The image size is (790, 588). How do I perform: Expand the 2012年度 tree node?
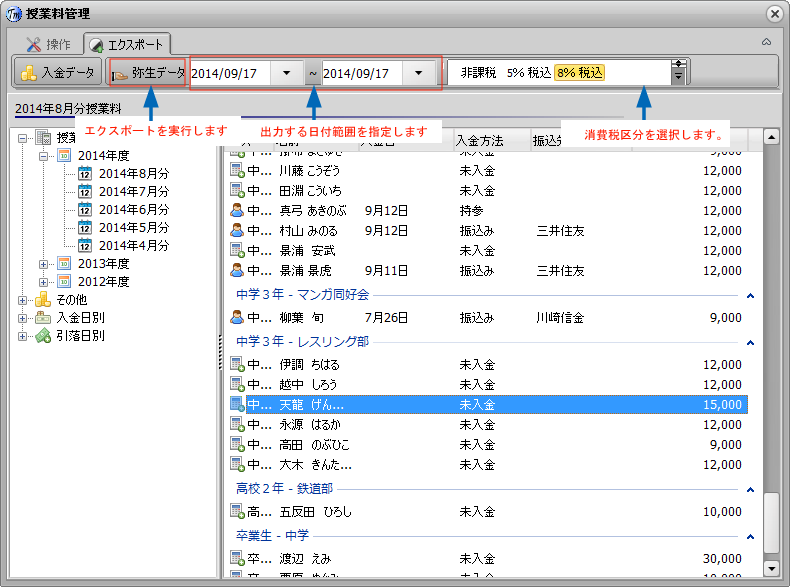tap(44, 282)
